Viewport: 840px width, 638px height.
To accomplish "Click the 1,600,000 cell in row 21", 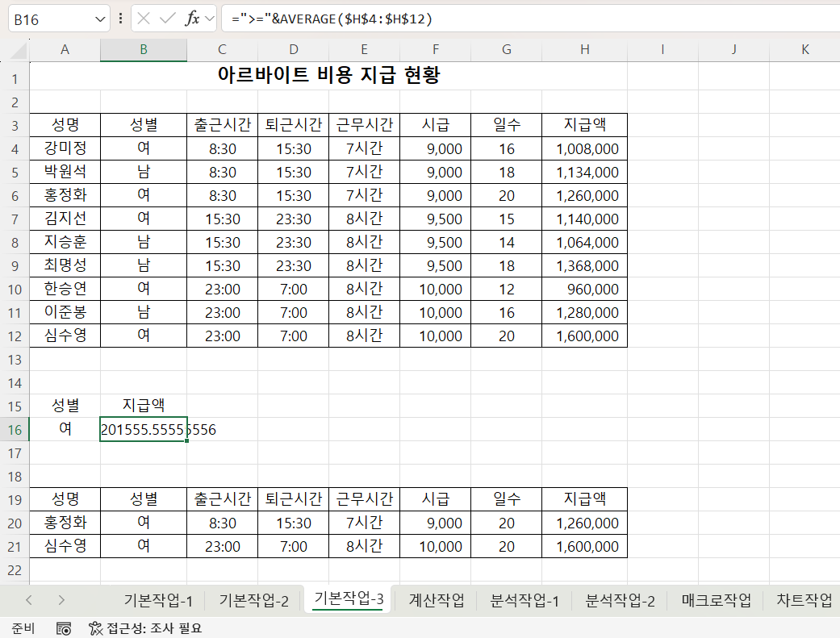I will point(584,546).
